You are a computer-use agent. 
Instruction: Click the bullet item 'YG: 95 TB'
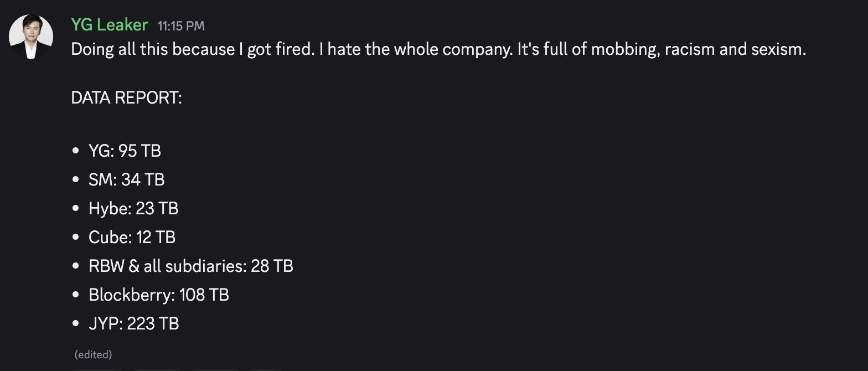[x=124, y=150]
